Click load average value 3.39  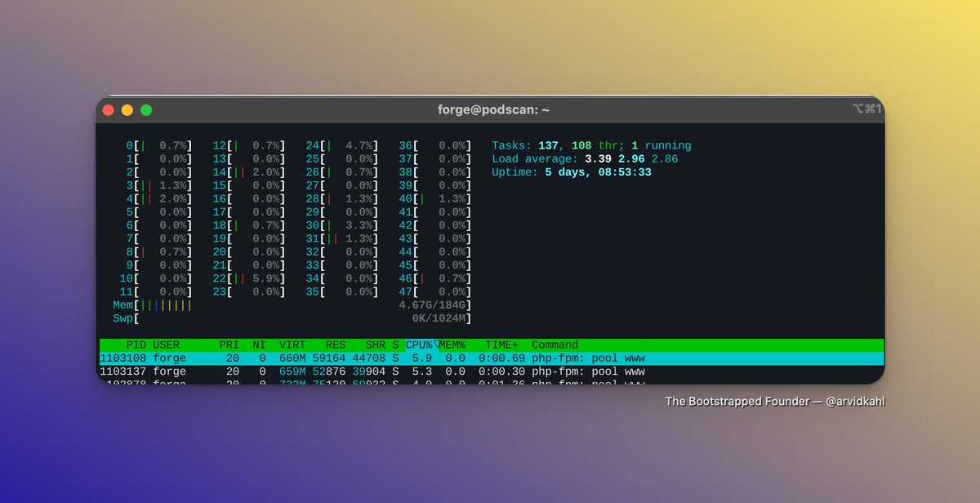coord(598,158)
